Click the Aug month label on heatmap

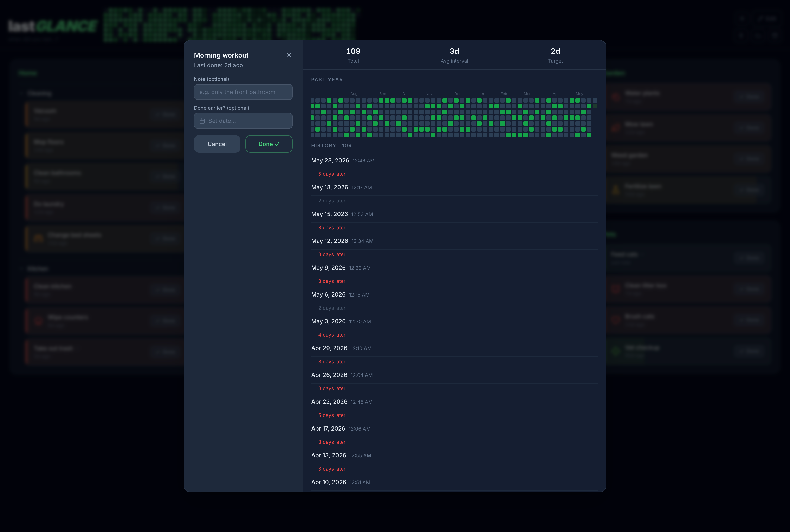click(354, 94)
